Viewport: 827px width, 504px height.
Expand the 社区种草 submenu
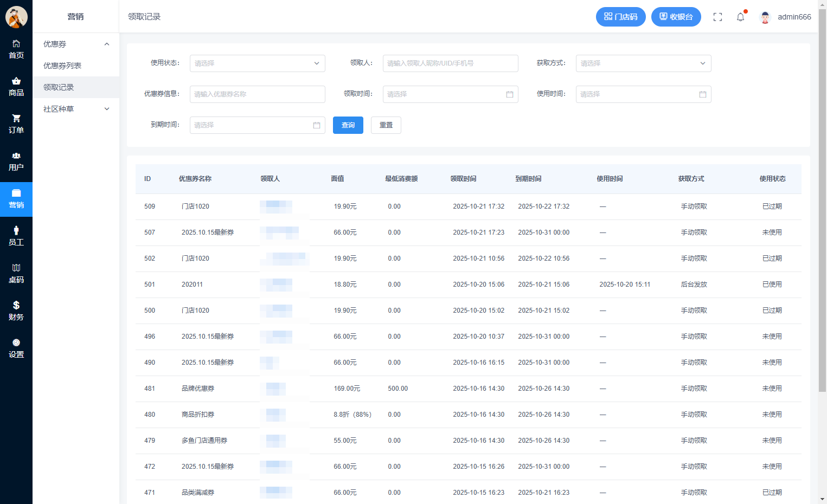tap(76, 109)
